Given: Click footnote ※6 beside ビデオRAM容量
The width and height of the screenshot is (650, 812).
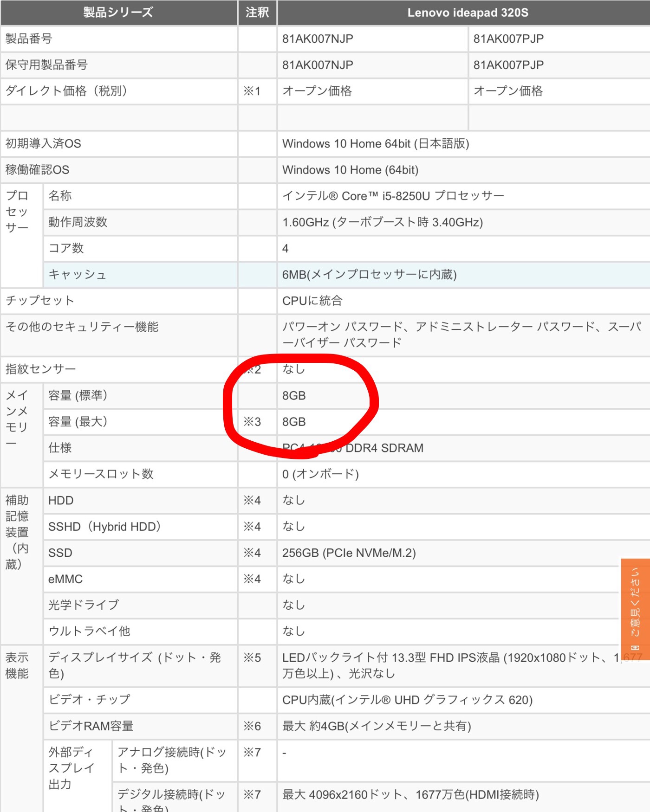Looking at the screenshot, I should tap(252, 726).
